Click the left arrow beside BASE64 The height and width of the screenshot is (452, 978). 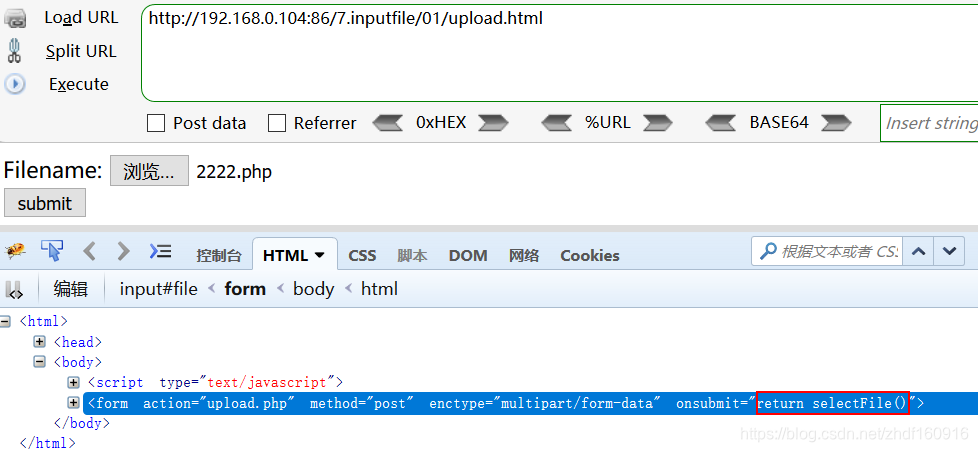(x=721, y=123)
